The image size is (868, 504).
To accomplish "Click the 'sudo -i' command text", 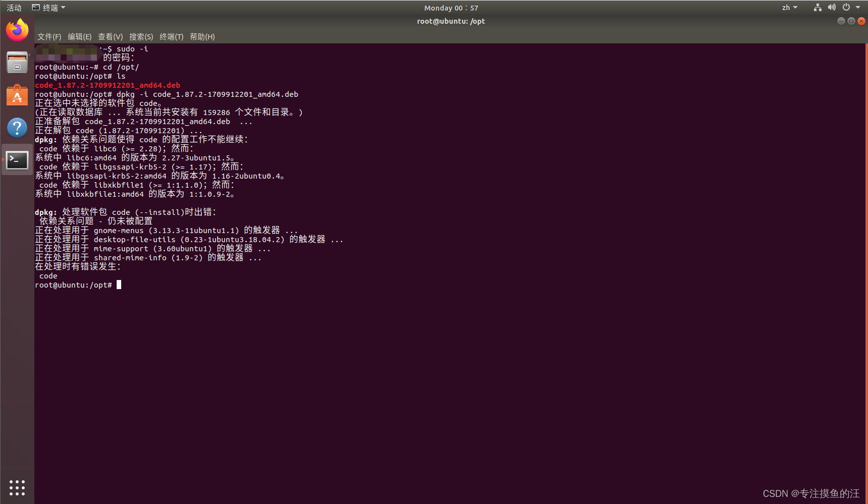I will click(132, 49).
